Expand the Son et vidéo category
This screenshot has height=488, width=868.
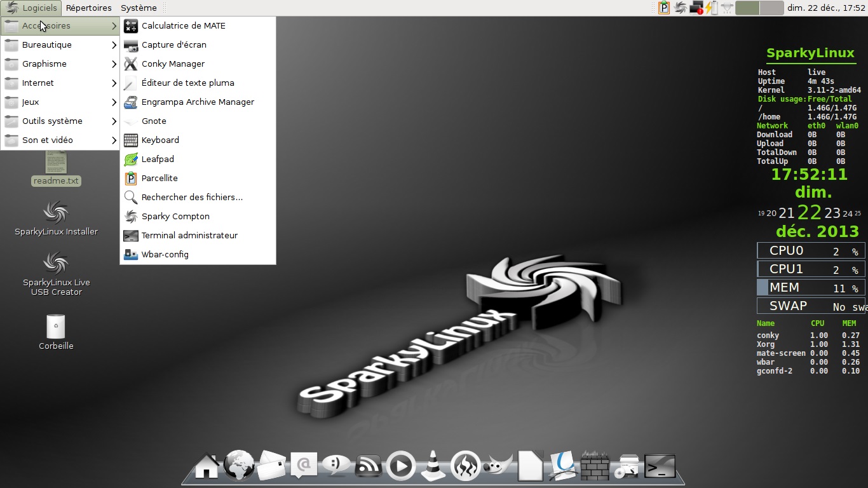click(60, 140)
